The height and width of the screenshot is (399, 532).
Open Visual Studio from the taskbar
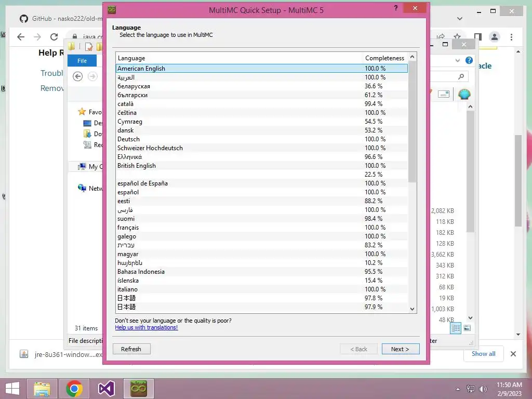(x=107, y=389)
